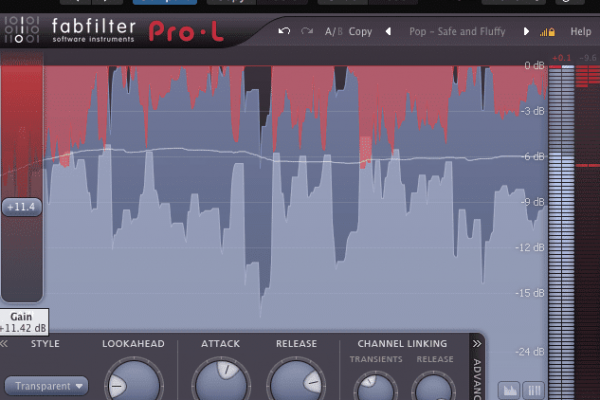Click the undo arrow icon
600x400 pixels.
click(284, 31)
